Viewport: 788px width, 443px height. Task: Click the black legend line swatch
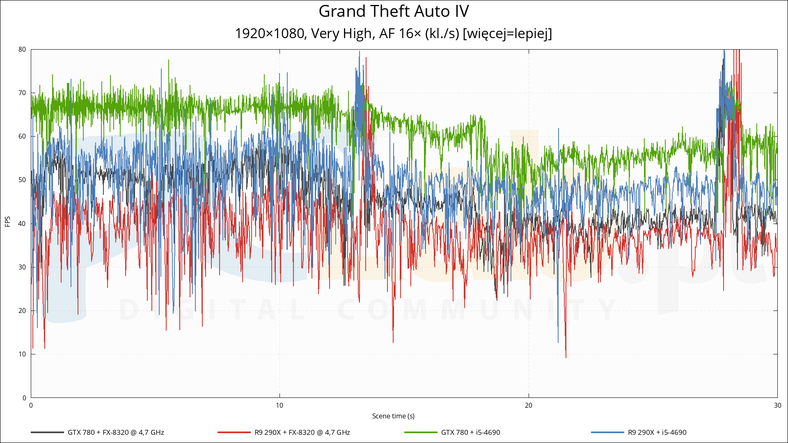pos(47,432)
